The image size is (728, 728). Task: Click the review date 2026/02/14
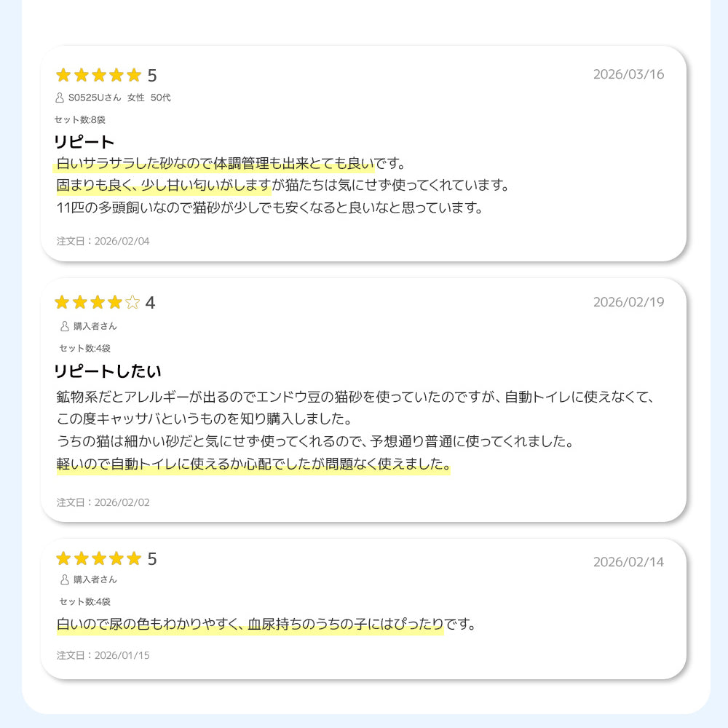pyautogui.click(x=628, y=562)
